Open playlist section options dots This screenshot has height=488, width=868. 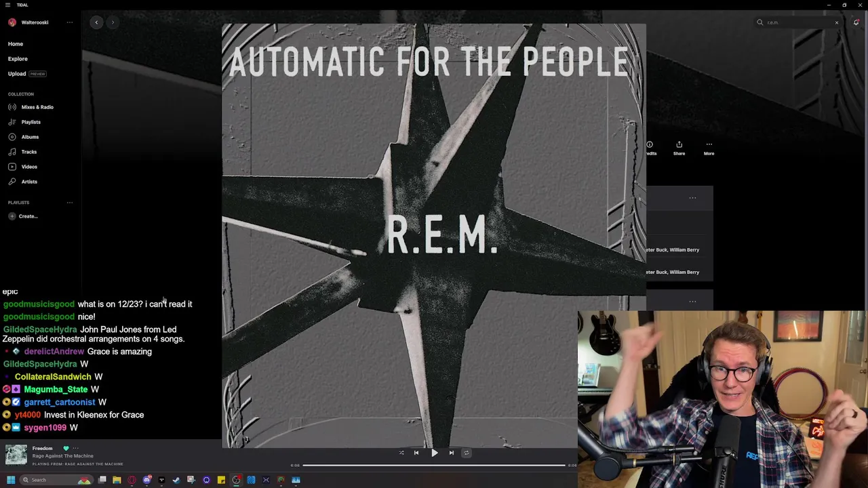pos(69,203)
